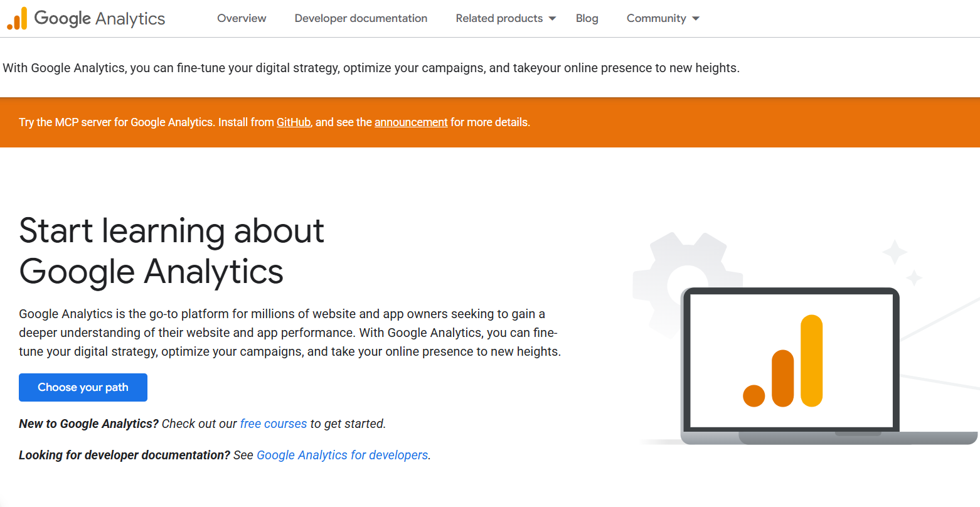This screenshot has height=507, width=980.
Task: Click the top tagline sentence under navigation
Action: pyautogui.click(x=371, y=68)
